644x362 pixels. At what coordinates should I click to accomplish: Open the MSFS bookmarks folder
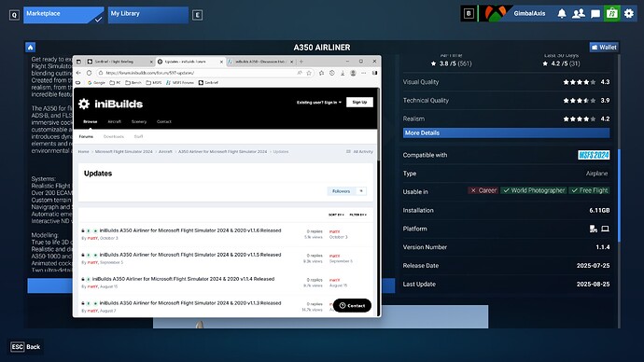click(x=154, y=82)
